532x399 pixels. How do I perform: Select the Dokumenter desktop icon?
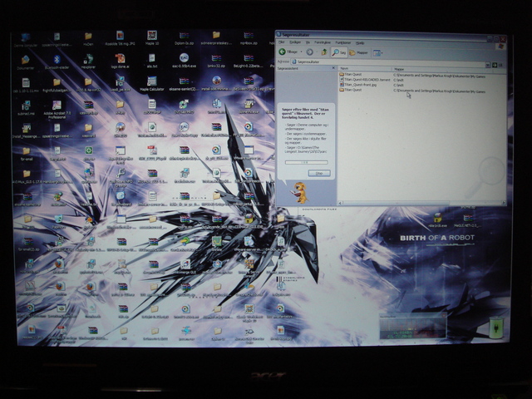coord(26,63)
